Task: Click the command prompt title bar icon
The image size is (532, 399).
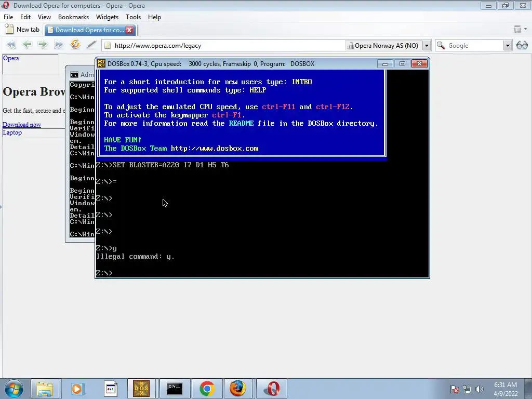Action: (x=74, y=75)
